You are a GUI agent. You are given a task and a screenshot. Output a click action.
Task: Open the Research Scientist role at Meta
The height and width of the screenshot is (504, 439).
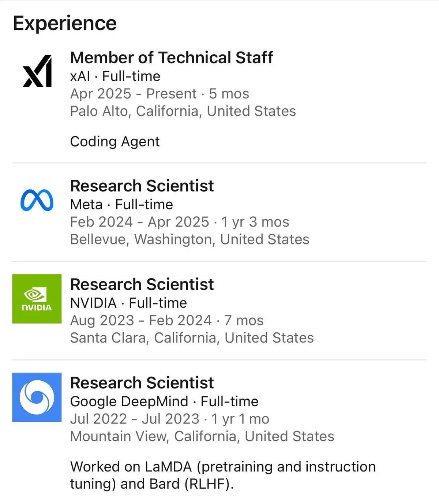[142, 186]
